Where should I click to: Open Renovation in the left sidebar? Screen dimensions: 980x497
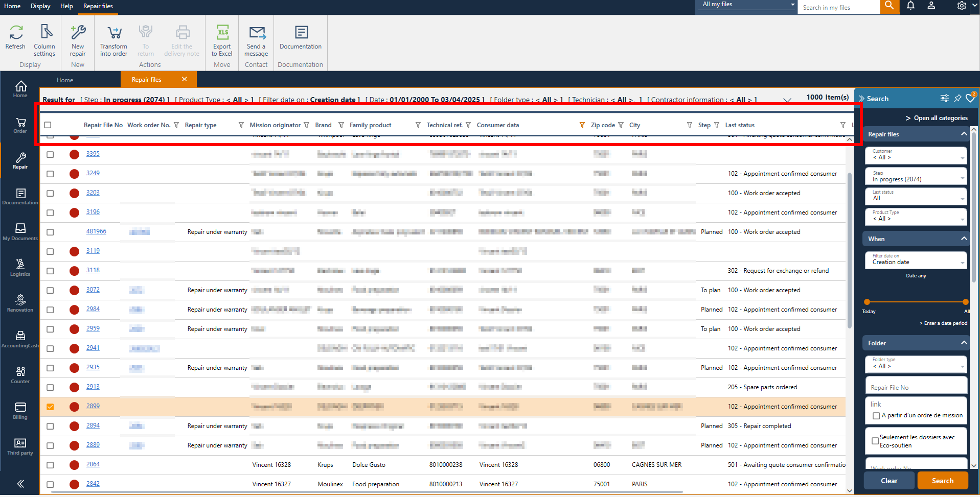(20, 304)
